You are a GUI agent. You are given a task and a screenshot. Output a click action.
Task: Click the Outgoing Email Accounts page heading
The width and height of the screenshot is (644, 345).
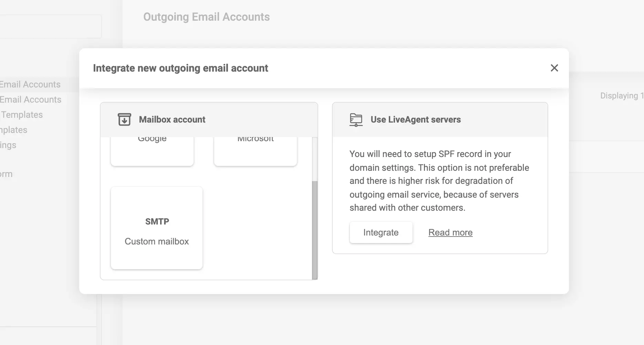click(x=206, y=17)
